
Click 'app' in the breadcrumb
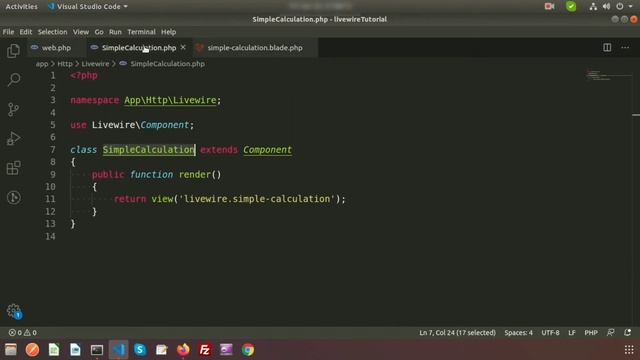42,64
